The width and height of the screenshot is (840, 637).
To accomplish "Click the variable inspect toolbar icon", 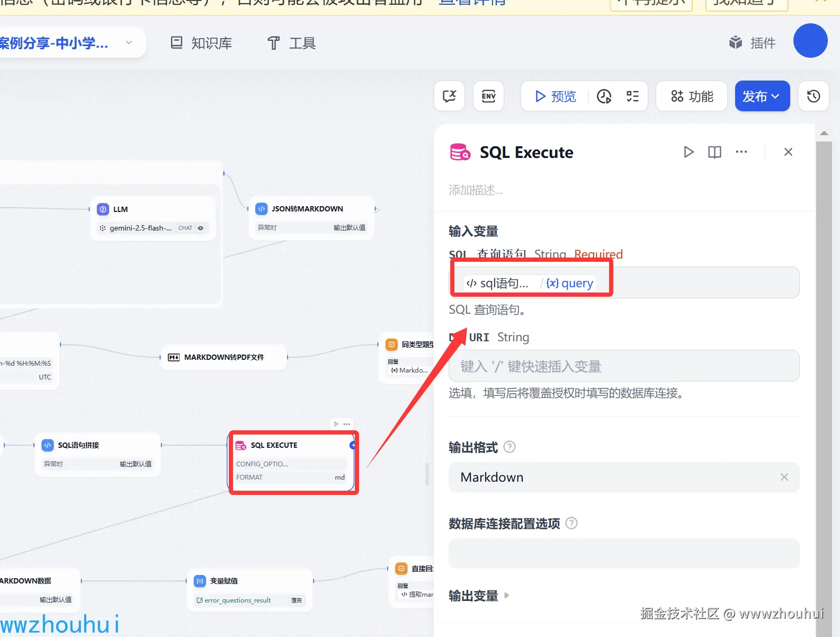I will tap(449, 96).
